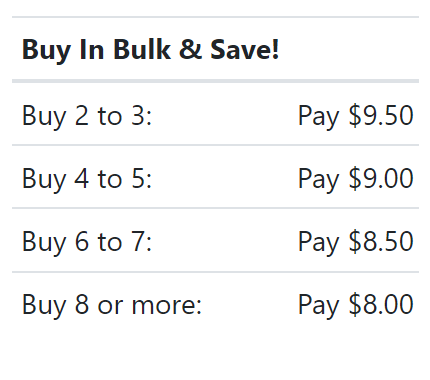This screenshot has height=380, width=430.
Task: Click the "Pay $8.00" price cell
Action: coord(356,305)
